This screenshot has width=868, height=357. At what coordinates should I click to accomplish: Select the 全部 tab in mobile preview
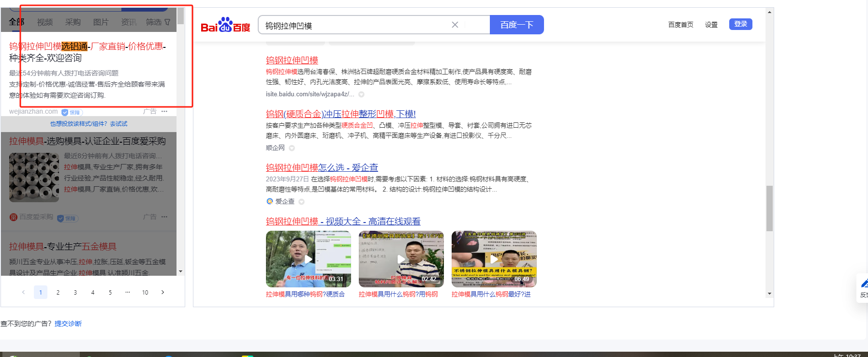coord(16,22)
